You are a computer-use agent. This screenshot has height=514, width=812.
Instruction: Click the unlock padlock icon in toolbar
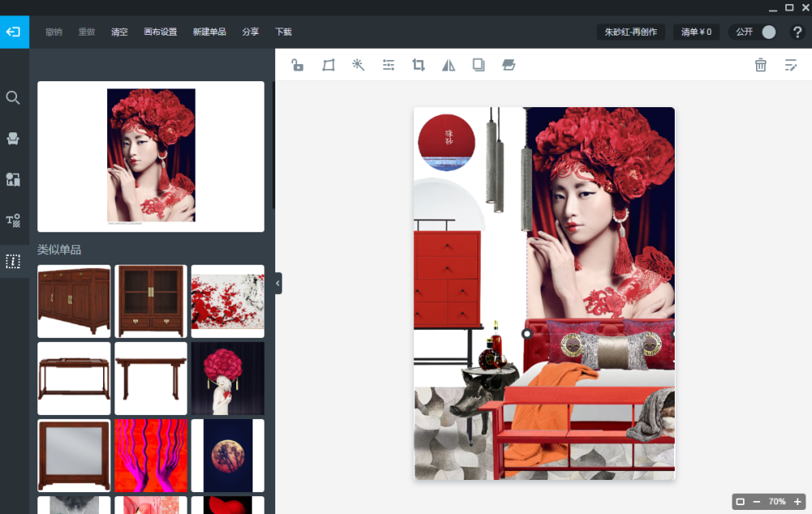pyautogui.click(x=298, y=65)
